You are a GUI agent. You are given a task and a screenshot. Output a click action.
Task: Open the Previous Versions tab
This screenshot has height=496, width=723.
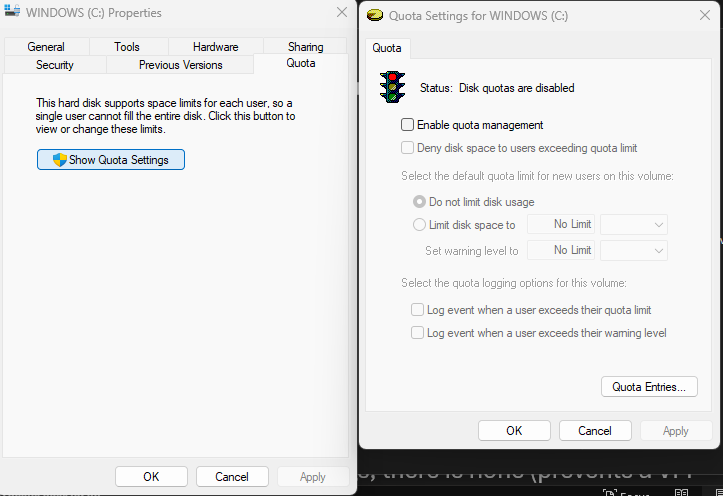coord(180,65)
